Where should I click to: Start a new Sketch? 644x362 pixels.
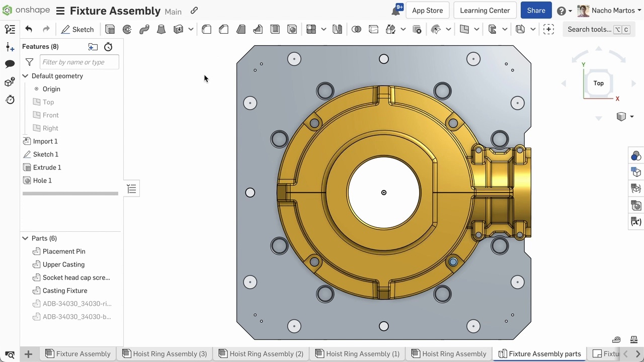(x=77, y=30)
